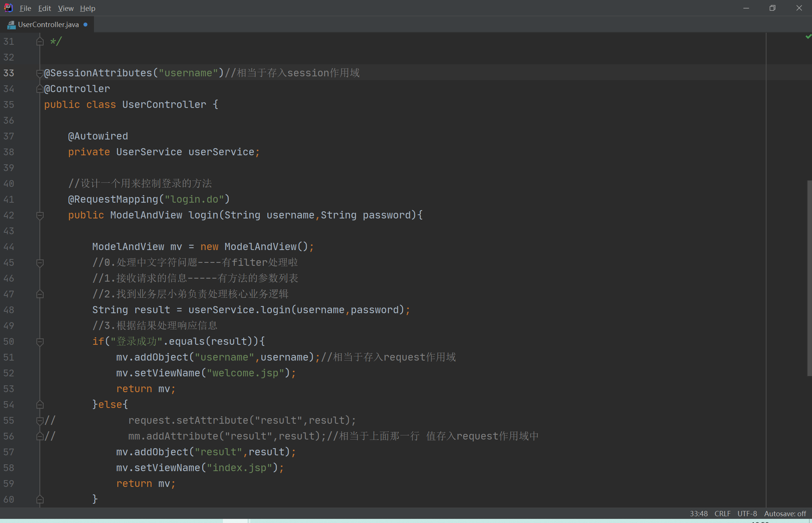Click the IntelliJ application logo icon
This screenshot has width=812, height=523.
coord(8,8)
